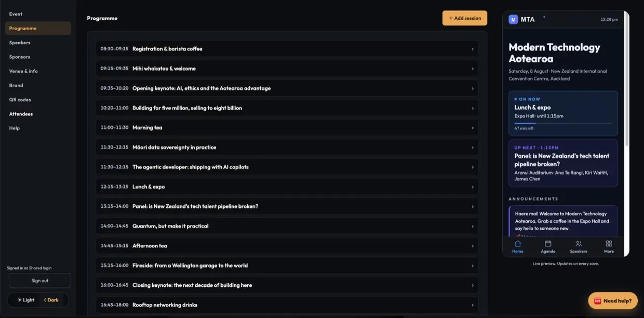Open QR codes section
This screenshot has width=644, height=318.
38,100
